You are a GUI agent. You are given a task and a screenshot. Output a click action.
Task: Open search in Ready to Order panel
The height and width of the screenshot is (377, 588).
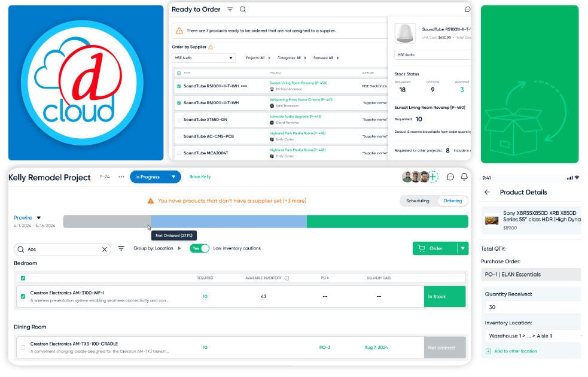pos(243,10)
